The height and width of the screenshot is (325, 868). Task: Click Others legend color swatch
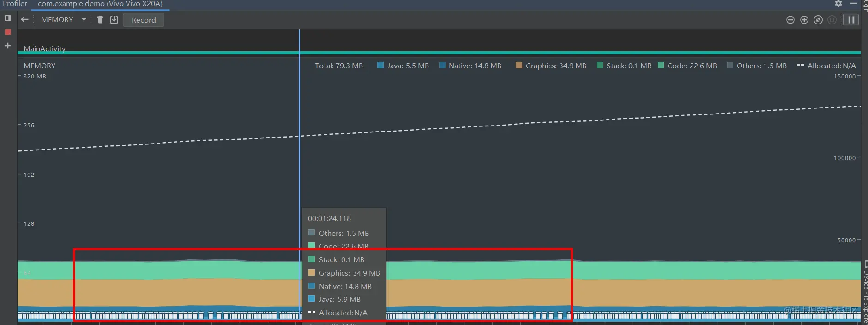click(x=730, y=65)
